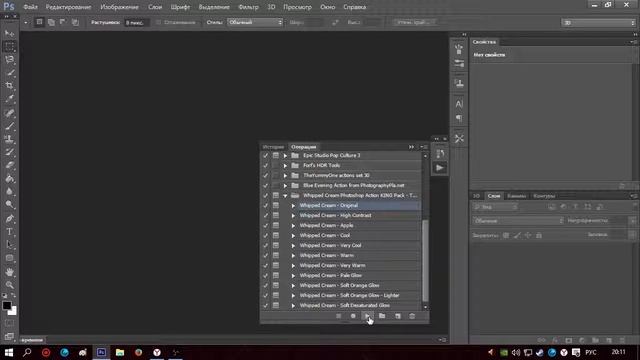The image size is (640, 360).
Task: Select the Eyedropper tool
Action: [x=9, y=99]
